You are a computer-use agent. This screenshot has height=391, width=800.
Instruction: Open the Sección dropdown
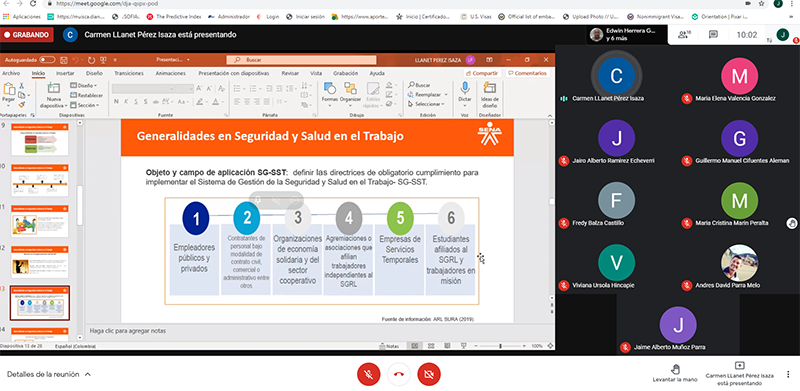coord(85,105)
